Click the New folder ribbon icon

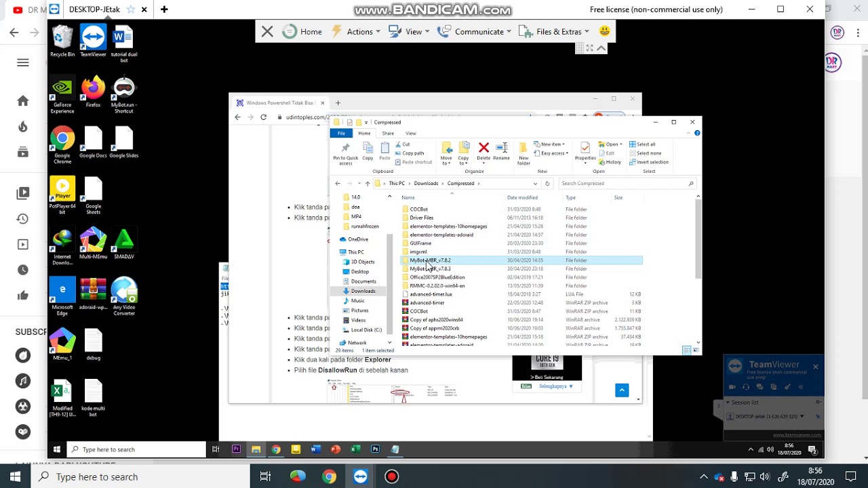(x=524, y=154)
